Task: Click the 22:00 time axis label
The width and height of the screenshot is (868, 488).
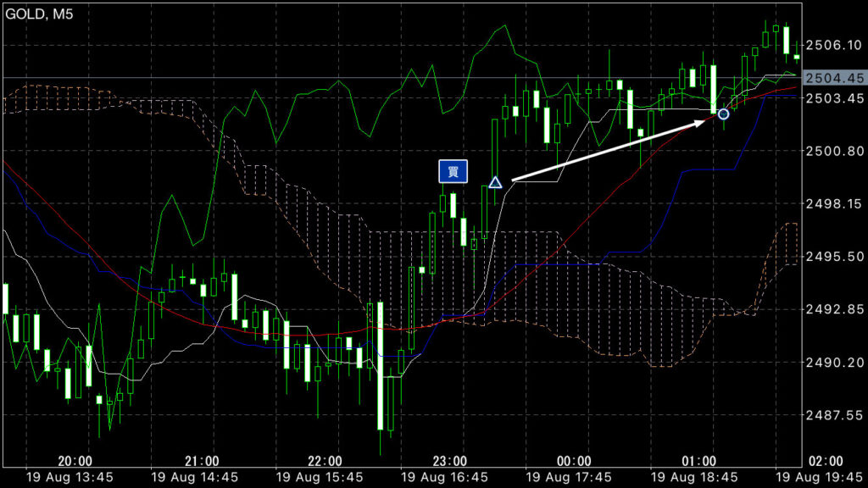Action: coord(325,461)
